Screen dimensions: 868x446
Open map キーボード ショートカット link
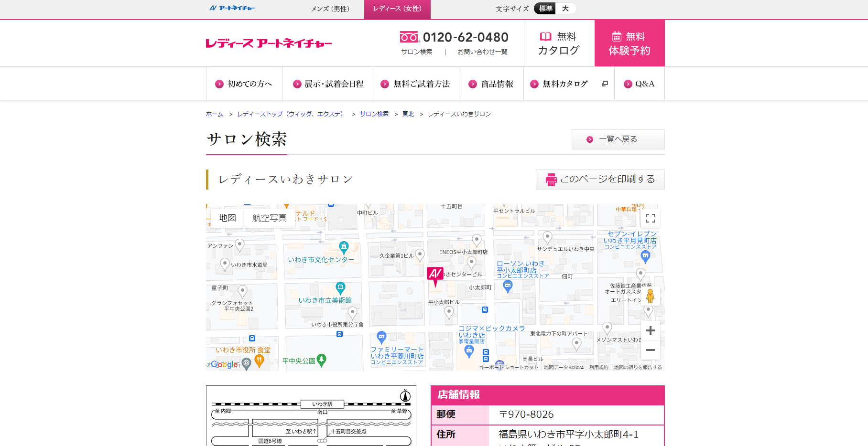(x=509, y=367)
